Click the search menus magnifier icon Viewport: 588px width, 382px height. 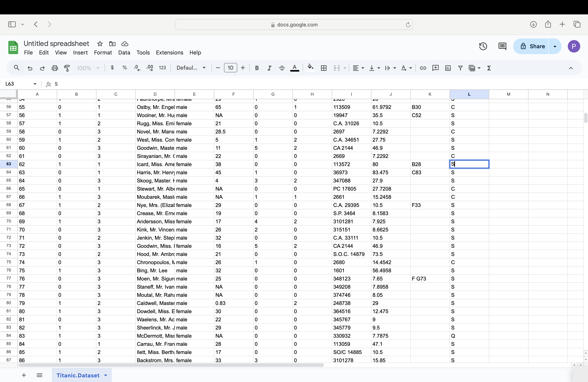click(x=17, y=68)
